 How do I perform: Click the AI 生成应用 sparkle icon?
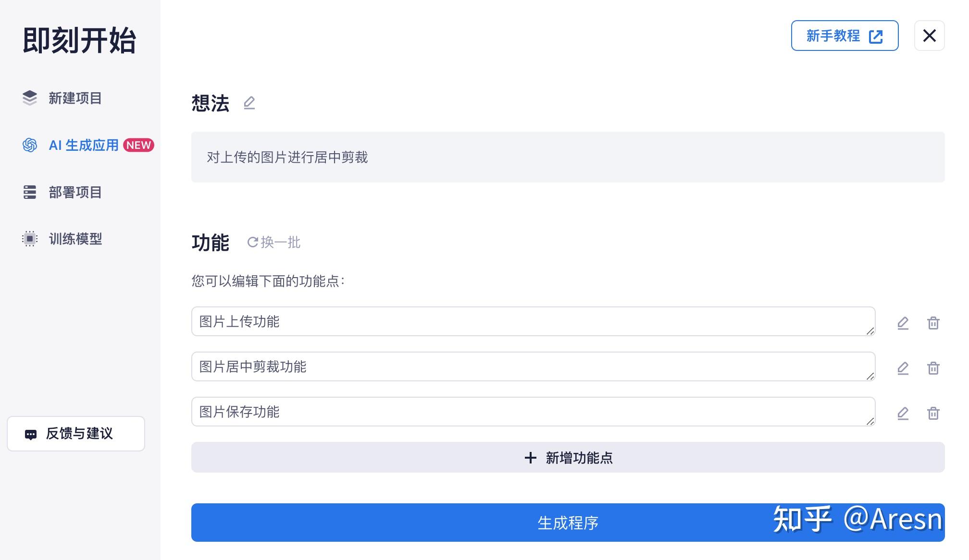[x=30, y=146]
